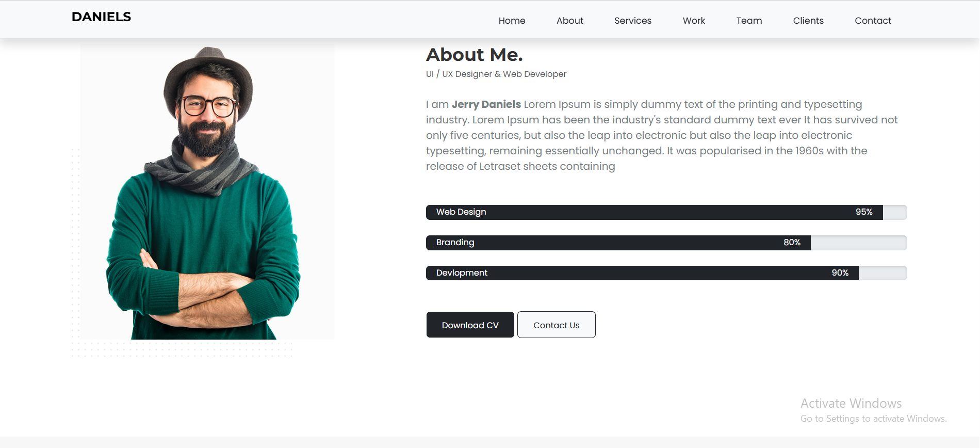Open the Work section link

(x=694, y=21)
